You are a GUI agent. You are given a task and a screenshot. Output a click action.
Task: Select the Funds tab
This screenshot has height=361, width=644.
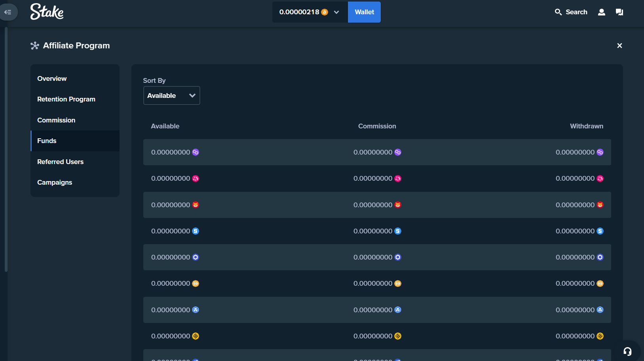point(47,141)
